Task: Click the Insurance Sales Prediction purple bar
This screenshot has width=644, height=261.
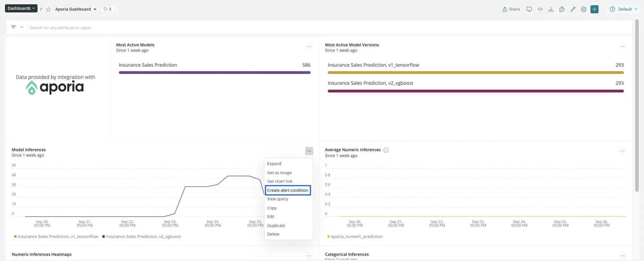Action: [215, 72]
